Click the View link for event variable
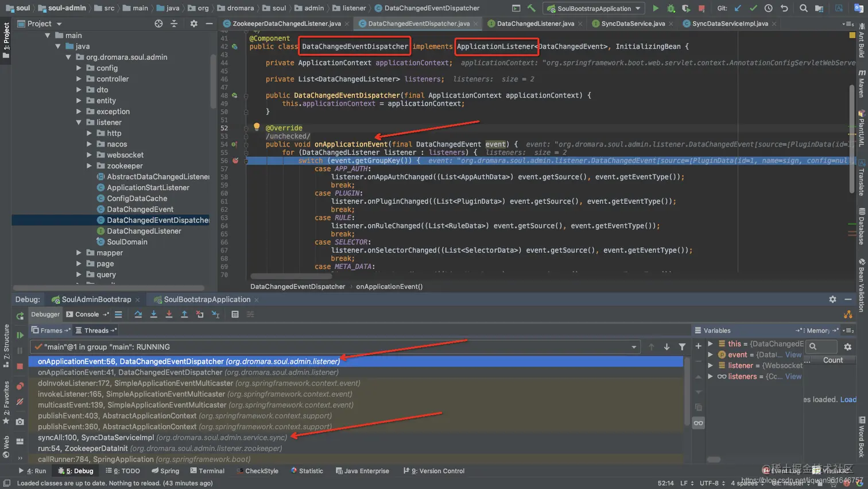 [x=793, y=355]
